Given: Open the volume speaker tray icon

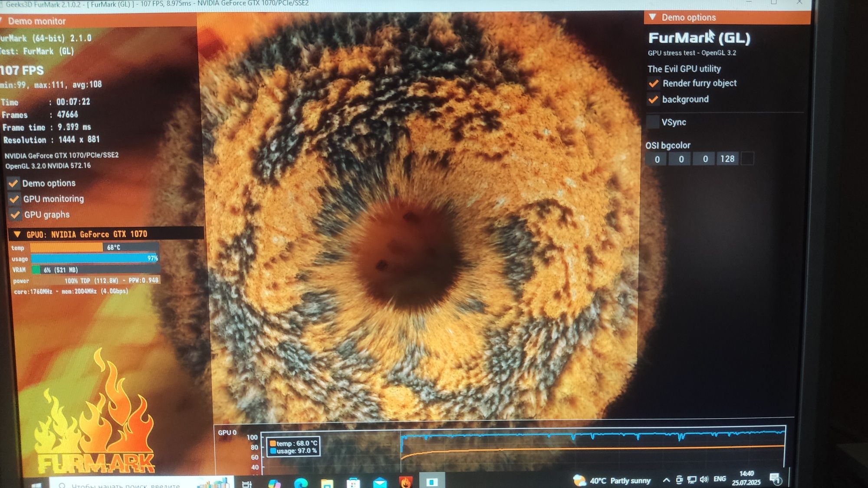Looking at the screenshot, I should point(704,479).
